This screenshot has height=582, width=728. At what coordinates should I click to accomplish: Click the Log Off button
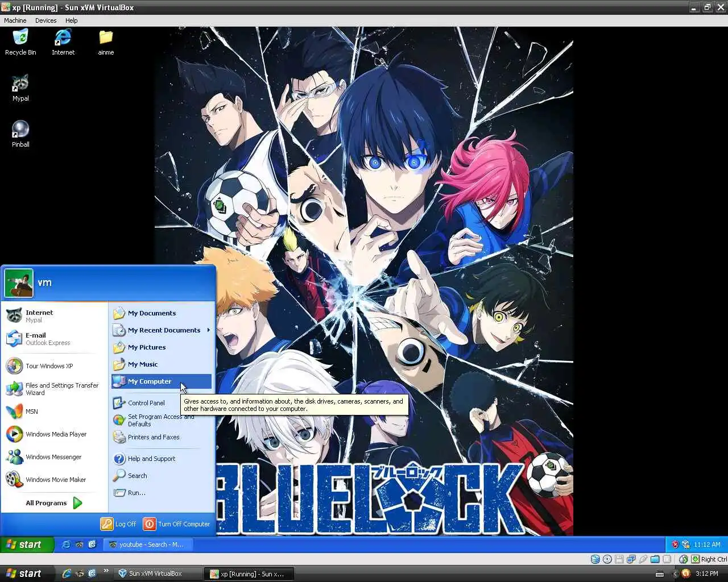(x=118, y=524)
